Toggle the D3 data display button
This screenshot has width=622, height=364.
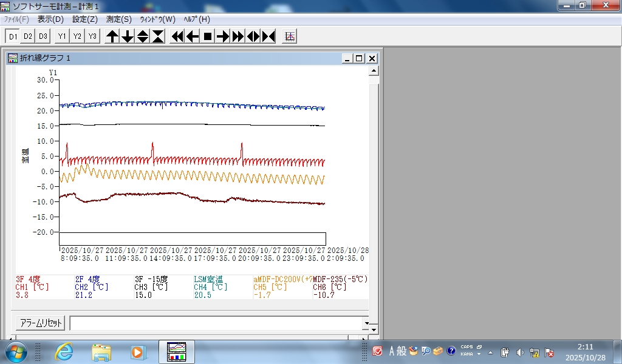43,36
